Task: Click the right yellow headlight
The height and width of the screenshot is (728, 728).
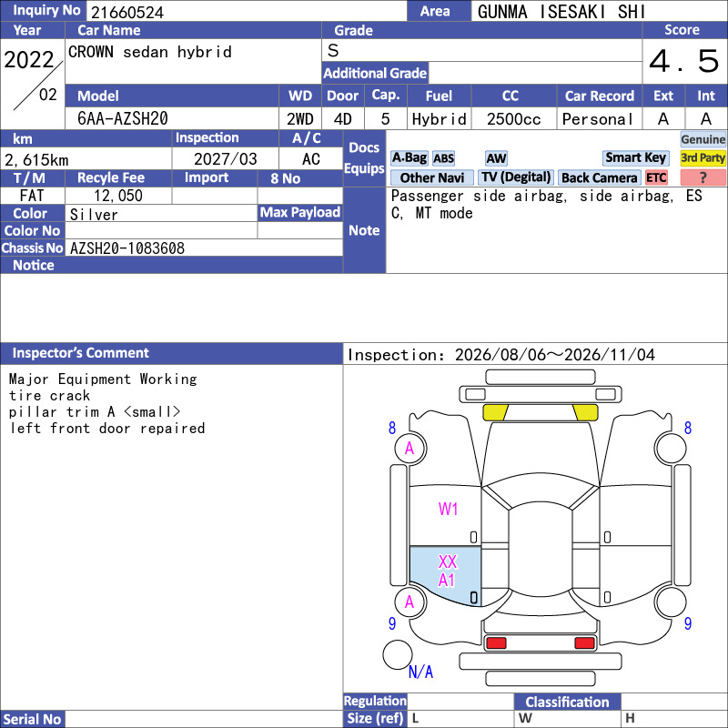Action: coord(585,412)
